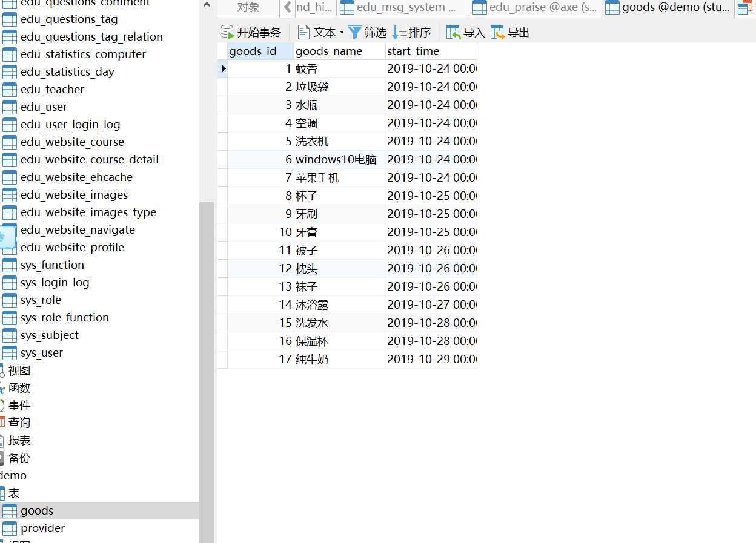
Task: Open the 报表 (Reports) node
Action: (19, 441)
